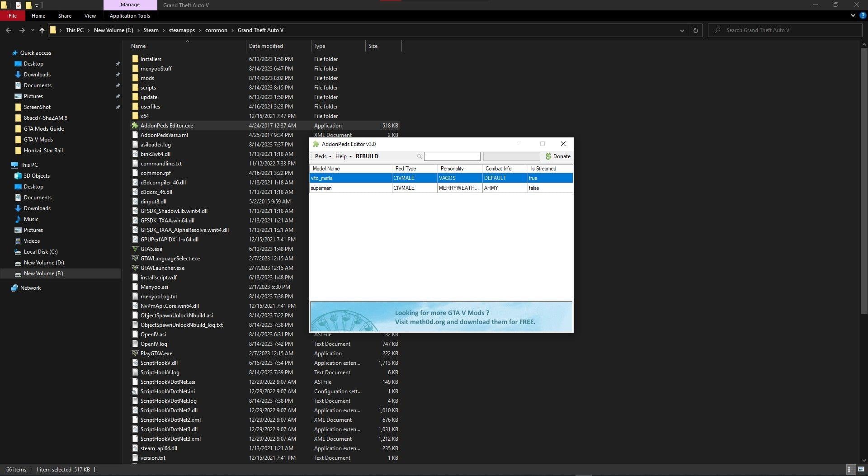Select 3D Objects in the navigation pane
868x476 pixels.
tap(37, 176)
